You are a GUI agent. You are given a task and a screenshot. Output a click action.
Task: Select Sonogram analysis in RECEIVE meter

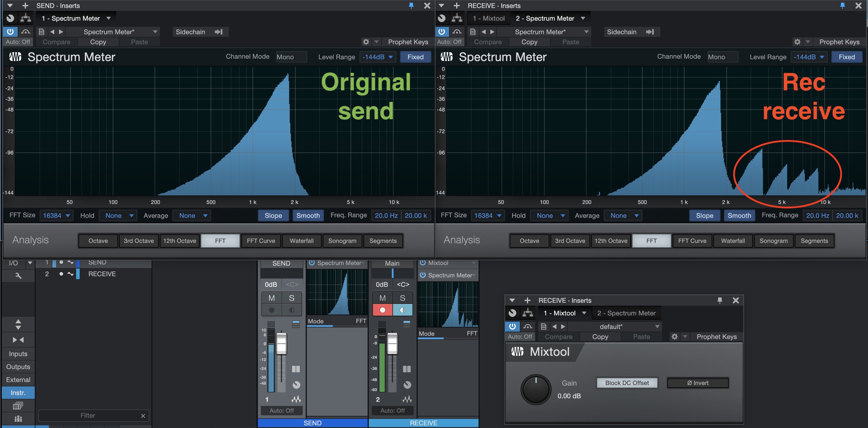(x=774, y=241)
